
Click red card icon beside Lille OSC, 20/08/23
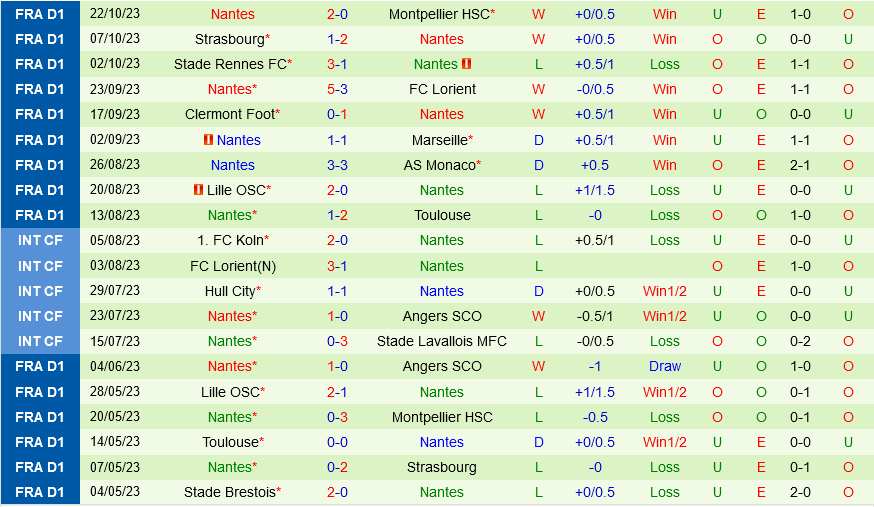(199, 190)
